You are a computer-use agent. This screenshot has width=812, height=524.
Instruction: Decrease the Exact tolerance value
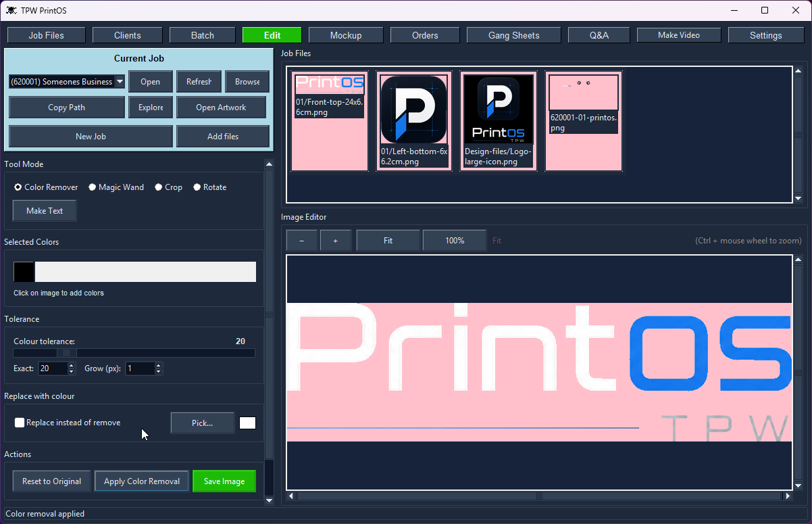point(71,371)
